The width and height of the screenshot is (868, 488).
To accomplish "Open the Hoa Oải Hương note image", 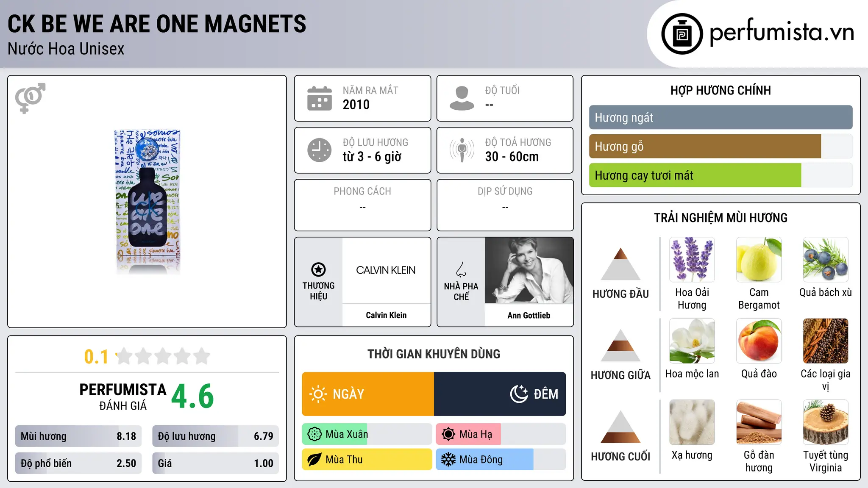I will point(692,260).
